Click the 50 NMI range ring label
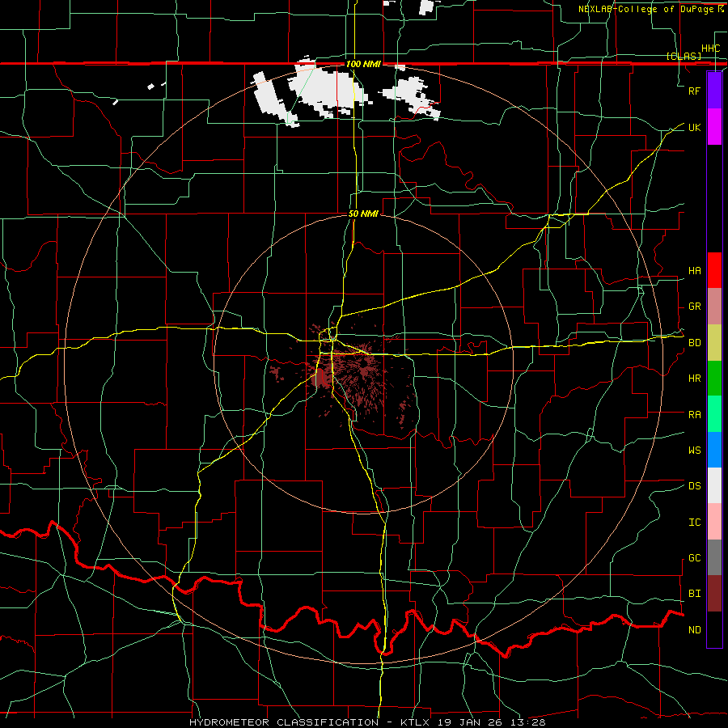 click(363, 214)
